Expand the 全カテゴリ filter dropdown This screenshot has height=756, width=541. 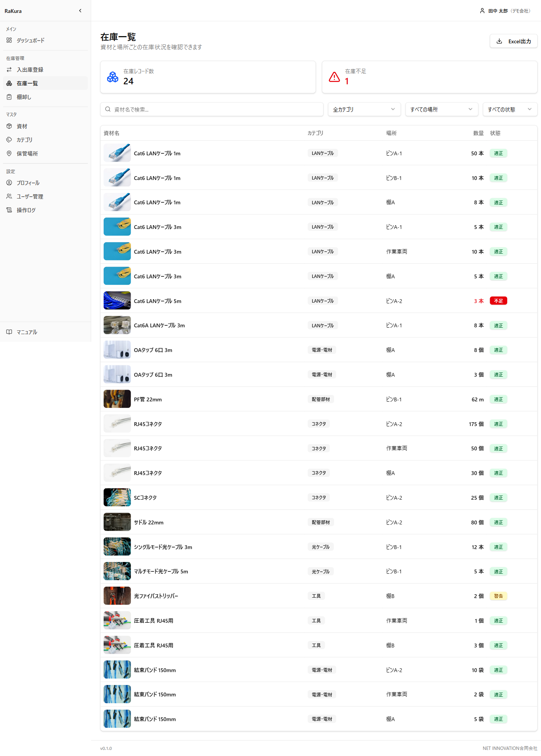(x=364, y=109)
